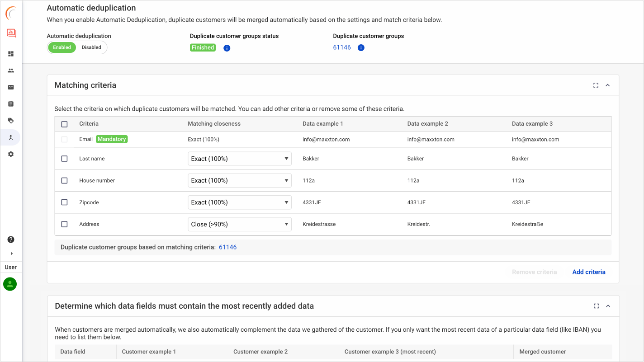Click the help question mark icon
The width and height of the screenshot is (644, 362).
pos(11,240)
